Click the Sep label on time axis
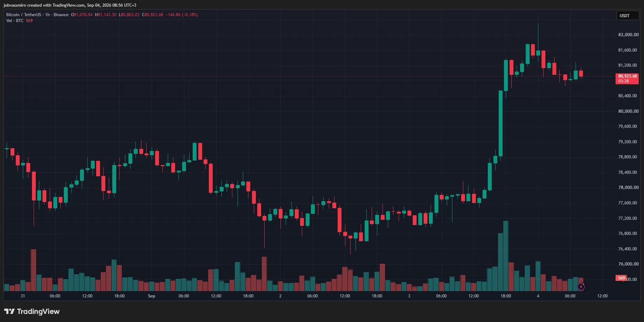The width and height of the screenshot is (644, 322). [x=152, y=296]
